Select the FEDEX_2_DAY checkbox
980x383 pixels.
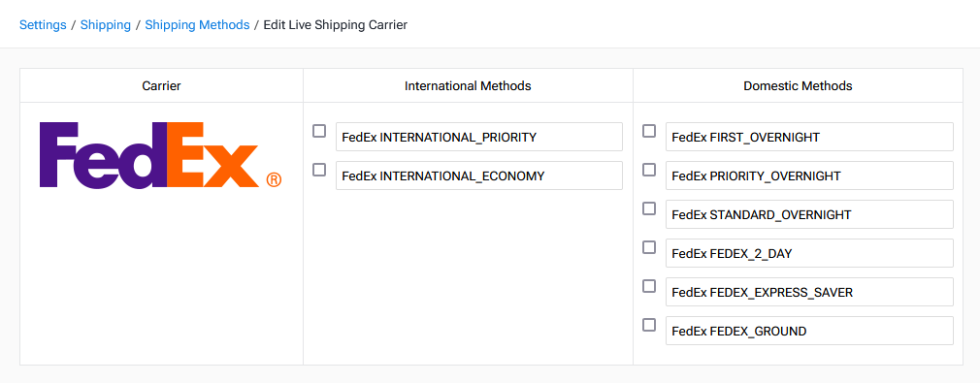tap(649, 247)
